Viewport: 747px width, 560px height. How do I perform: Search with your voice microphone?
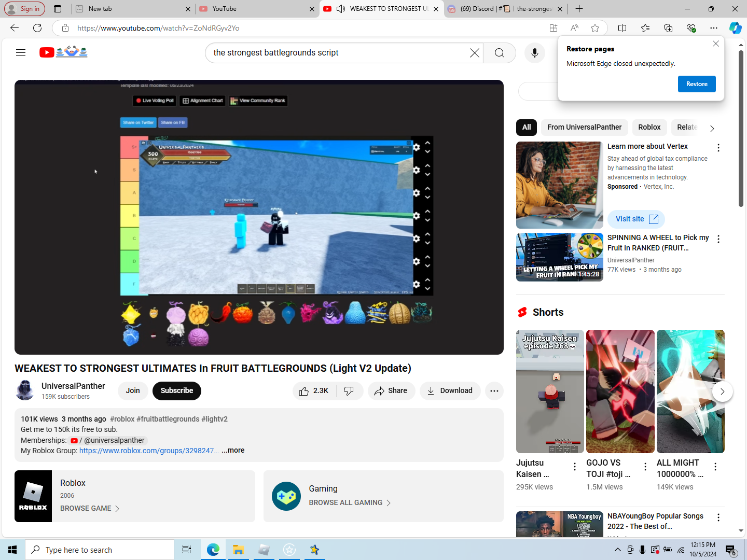click(x=534, y=53)
